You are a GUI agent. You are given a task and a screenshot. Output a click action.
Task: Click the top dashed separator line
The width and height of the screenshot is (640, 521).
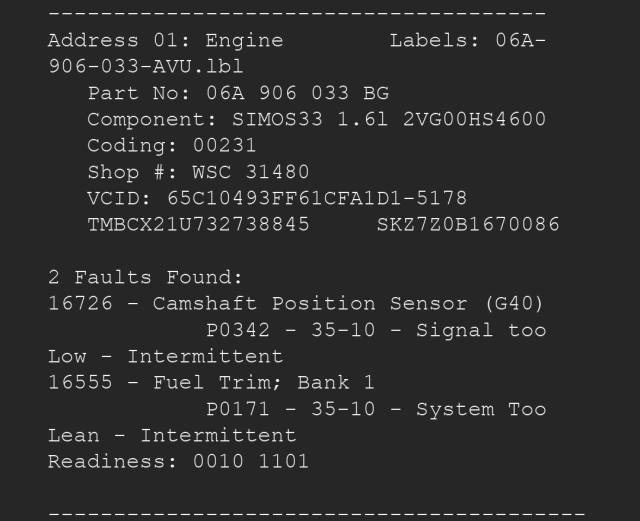pos(297,14)
